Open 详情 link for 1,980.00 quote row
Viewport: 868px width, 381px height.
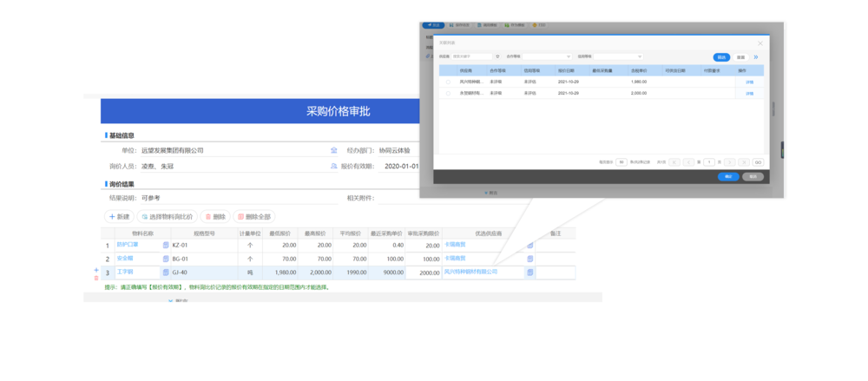(x=750, y=82)
